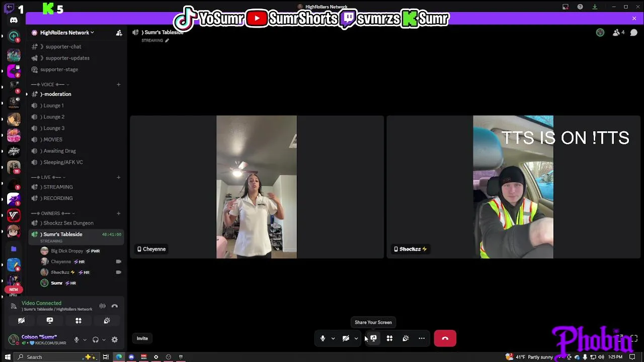Open output device options arrow in user panel
The height and width of the screenshot is (362, 644).
pyautogui.click(x=104, y=340)
